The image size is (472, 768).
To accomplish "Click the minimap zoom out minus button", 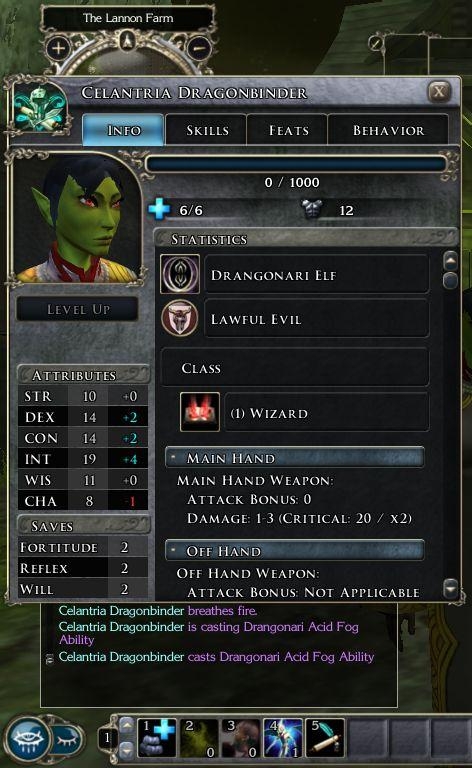I will (199, 48).
